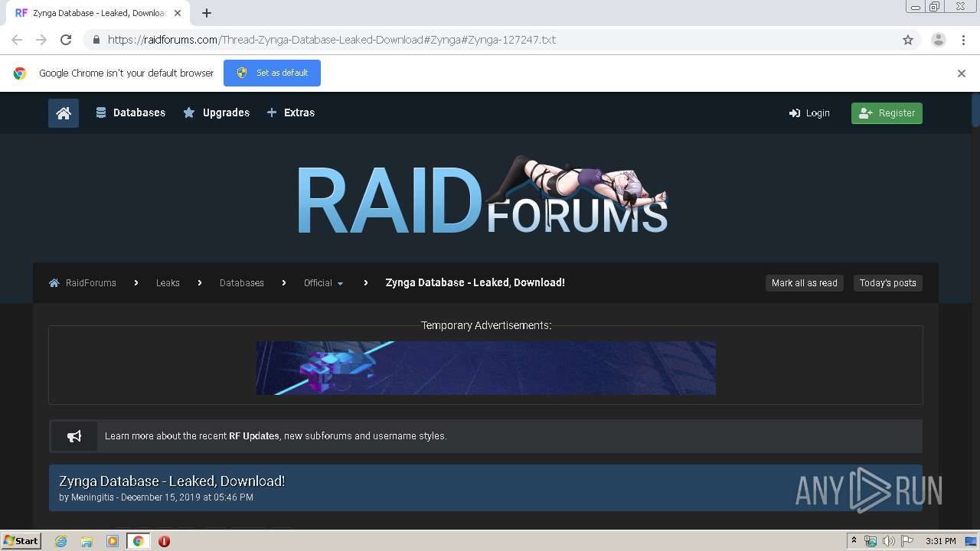The image size is (980, 551).
Task: Click Today's posts button
Action: tap(888, 283)
